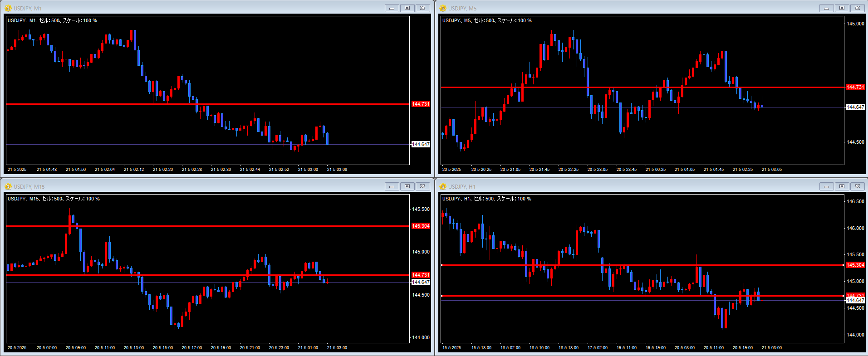This screenshot has height=356, width=868.
Task: Click the '20 5 20:25' time label in M5
Action: point(481,170)
